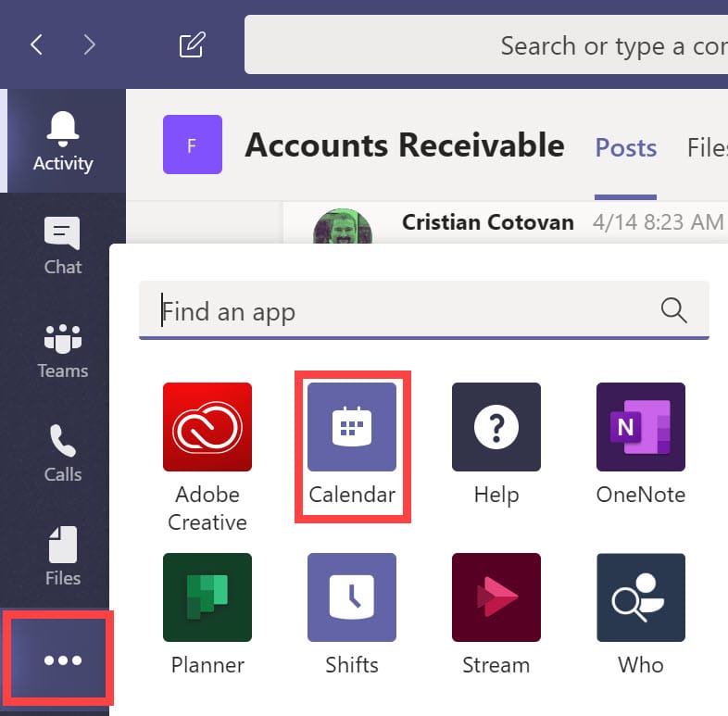This screenshot has height=716, width=728.
Task: Open Calls in the sidebar
Action: pos(63,453)
